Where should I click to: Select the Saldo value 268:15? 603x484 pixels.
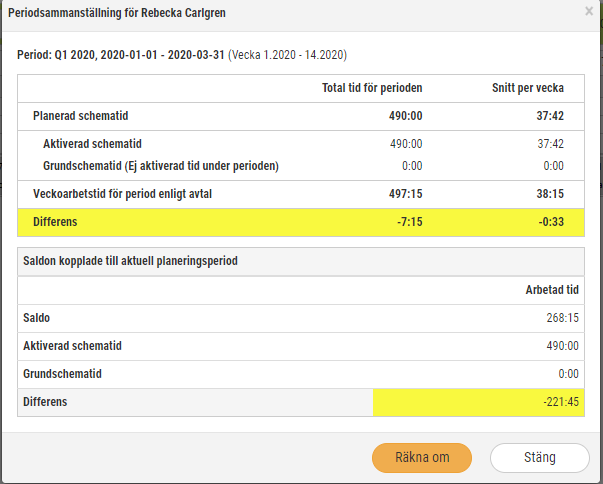coord(562,318)
